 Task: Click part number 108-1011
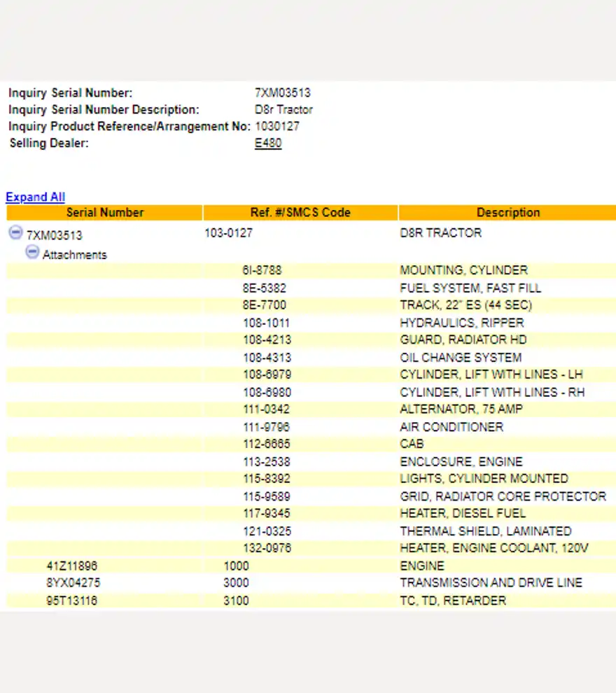[267, 323]
